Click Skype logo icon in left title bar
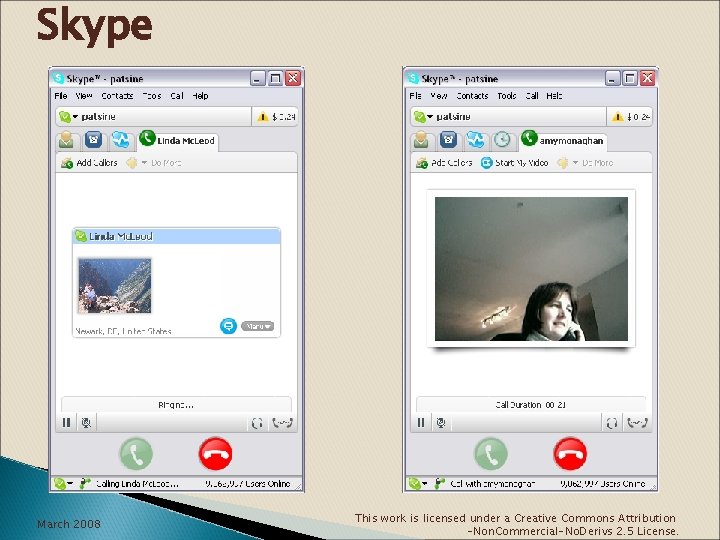This screenshot has width=720, height=540. point(58,78)
